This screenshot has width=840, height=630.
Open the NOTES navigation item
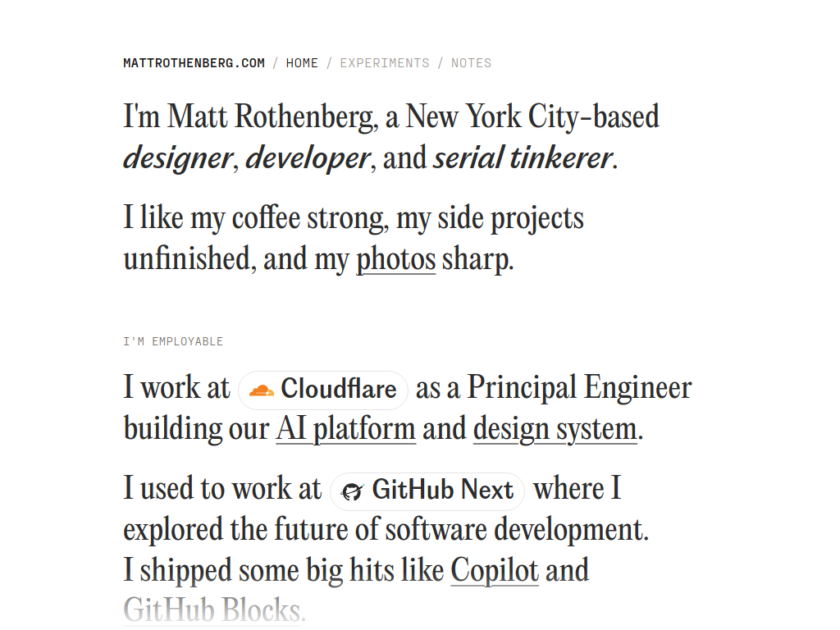(x=471, y=63)
